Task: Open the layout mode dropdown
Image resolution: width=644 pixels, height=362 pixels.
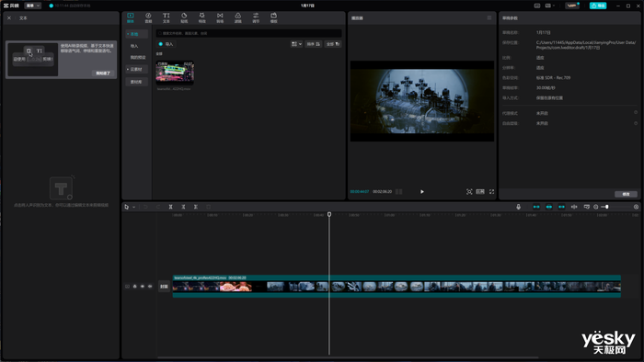Action: pyautogui.click(x=549, y=6)
